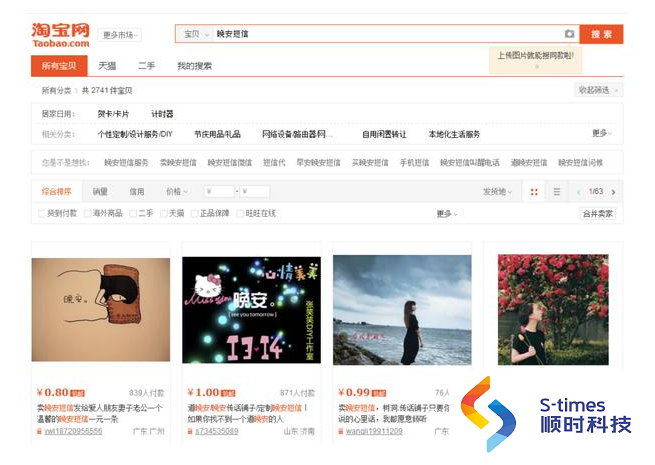Open the 宝贝 search type dropdown

pos(195,34)
